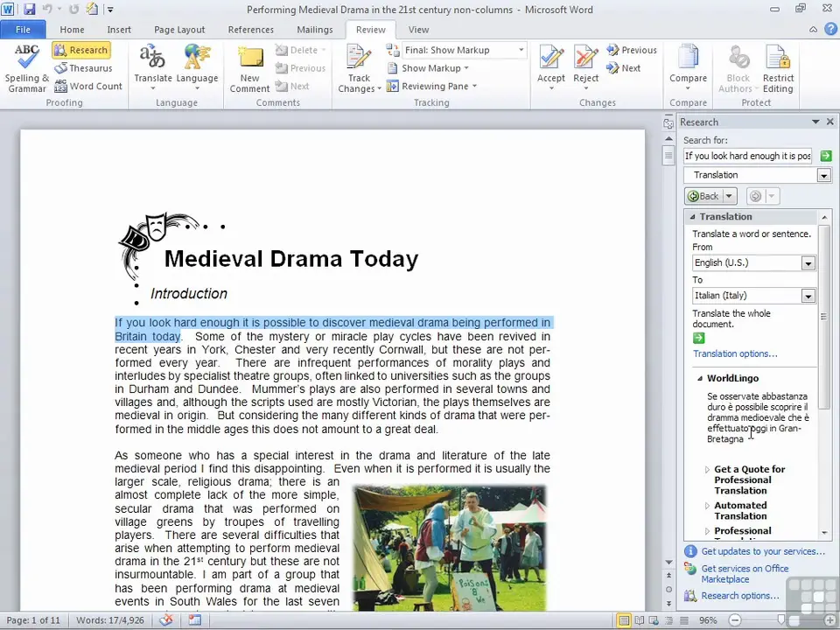Translate the whole document green arrow

(698, 338)
